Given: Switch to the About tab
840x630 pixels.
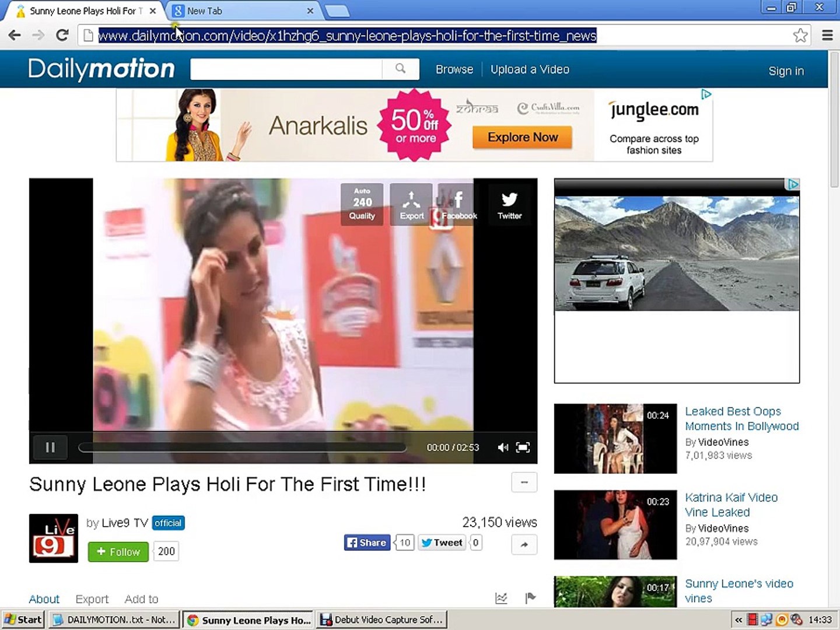Looking at the screenshot, I should pos(44,599).
